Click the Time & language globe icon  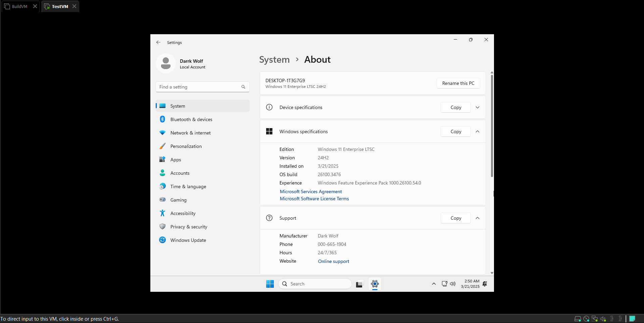pos(162,186)
